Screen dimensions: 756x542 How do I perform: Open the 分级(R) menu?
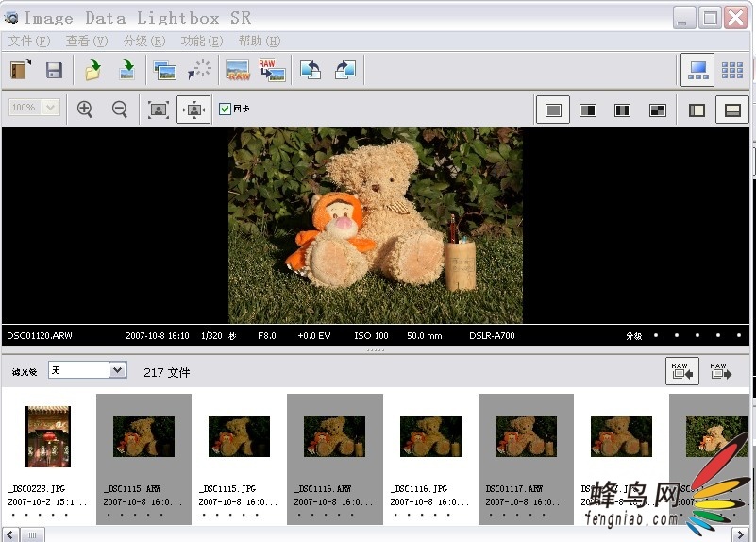(143, 42)
